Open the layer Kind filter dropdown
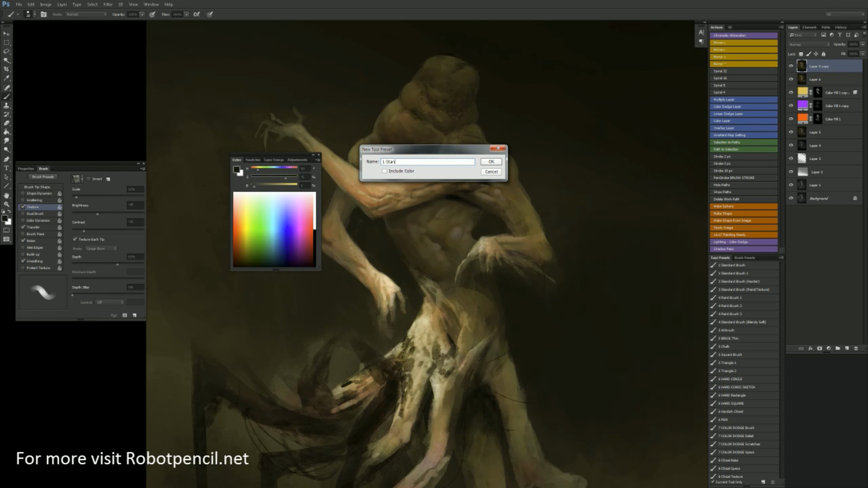This screenshot has height=488, width=868. tap(803, 35)
